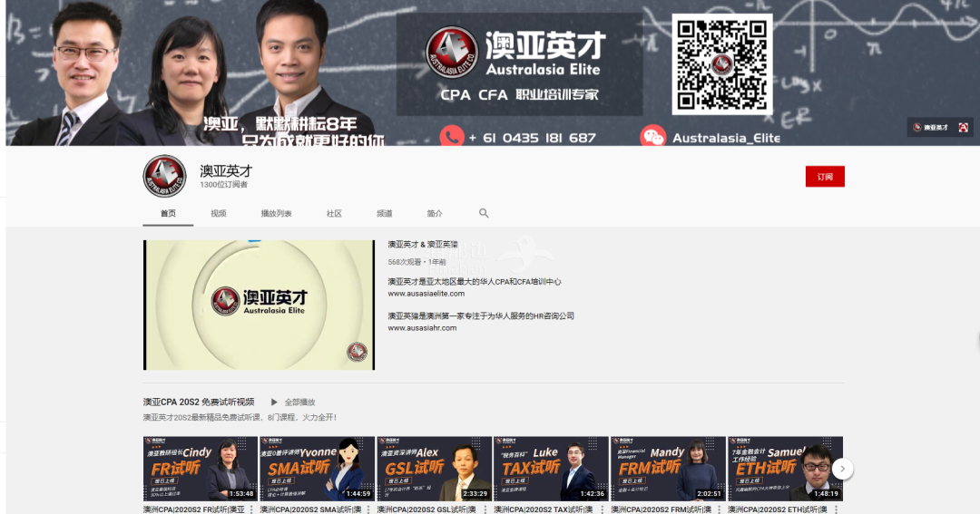Click the next arrow on the video carousel
The height and width of the screenshot is (514, 980).
pos(842,469)
